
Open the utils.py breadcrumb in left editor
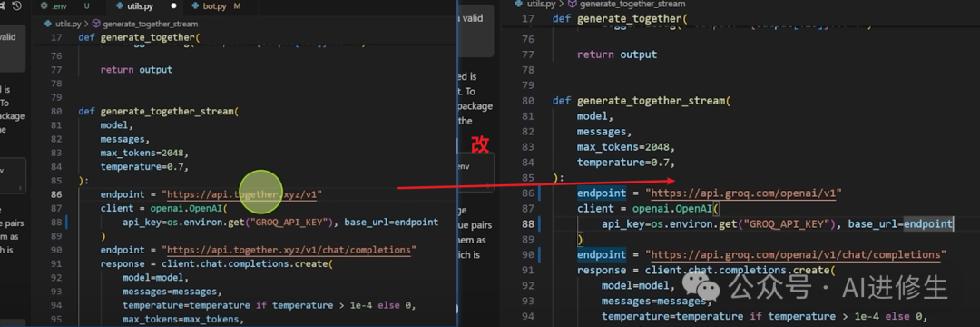69,24
